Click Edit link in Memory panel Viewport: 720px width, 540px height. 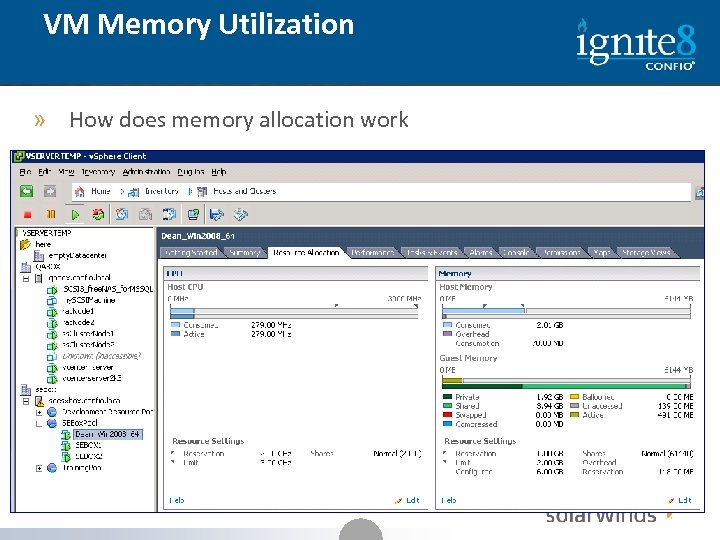[685, 501]
